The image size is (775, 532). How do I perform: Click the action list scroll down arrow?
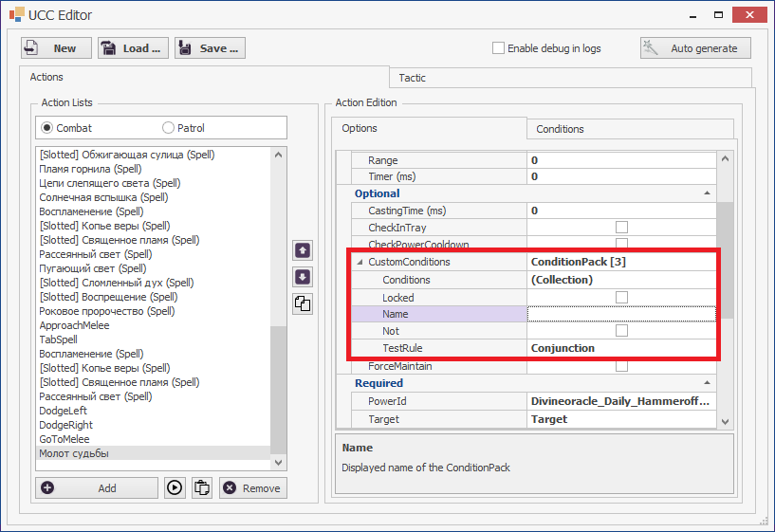(278, 463)
